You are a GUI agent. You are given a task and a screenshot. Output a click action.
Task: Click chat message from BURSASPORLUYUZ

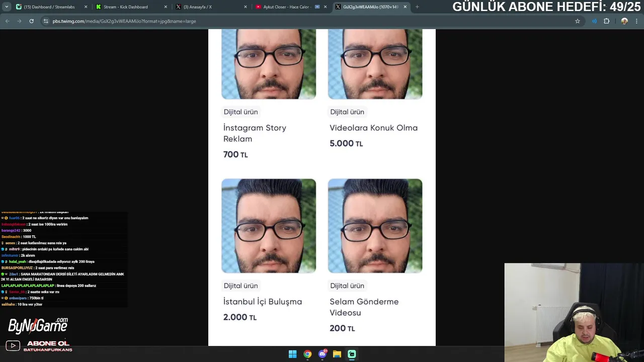(38, 268)
